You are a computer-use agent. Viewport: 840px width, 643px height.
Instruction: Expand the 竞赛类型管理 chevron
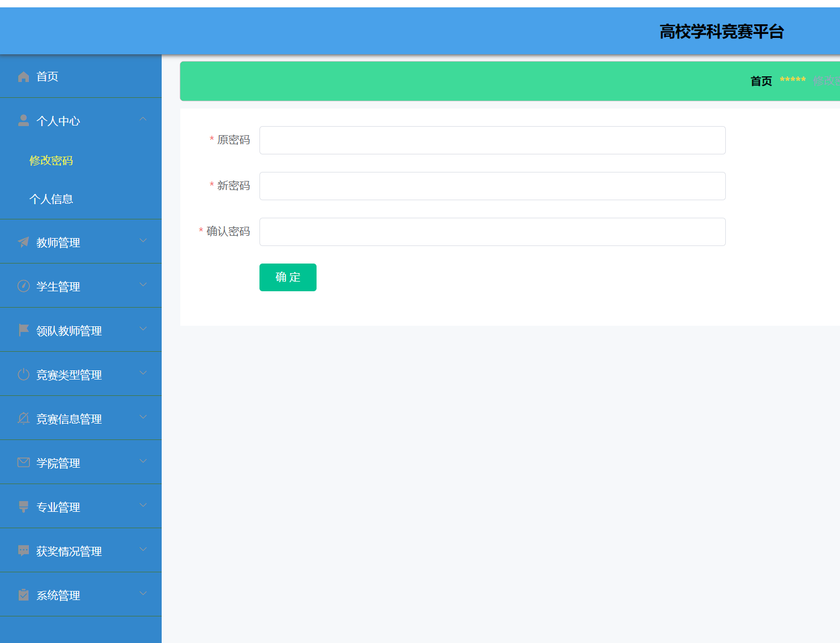pyautogui.click(x=143, y=373)
